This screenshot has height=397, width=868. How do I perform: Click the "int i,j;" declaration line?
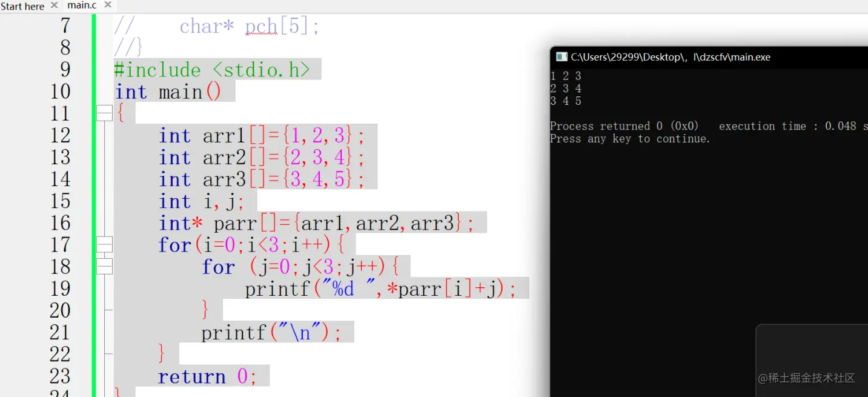[x=202, y=201]
